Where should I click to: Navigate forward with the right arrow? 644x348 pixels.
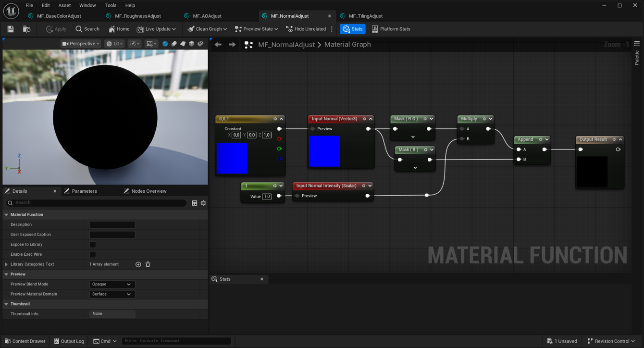tap(232, 45)
